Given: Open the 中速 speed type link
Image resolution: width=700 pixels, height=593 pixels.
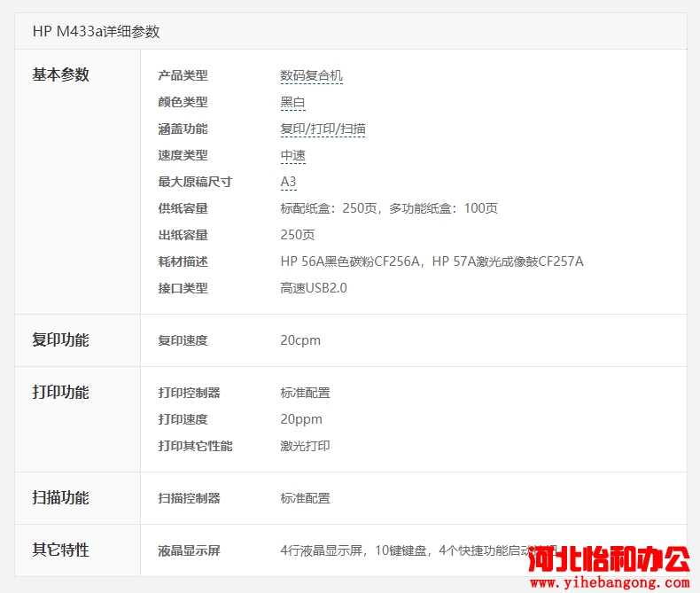Looking at the screenshot, I should coord(293,155).
